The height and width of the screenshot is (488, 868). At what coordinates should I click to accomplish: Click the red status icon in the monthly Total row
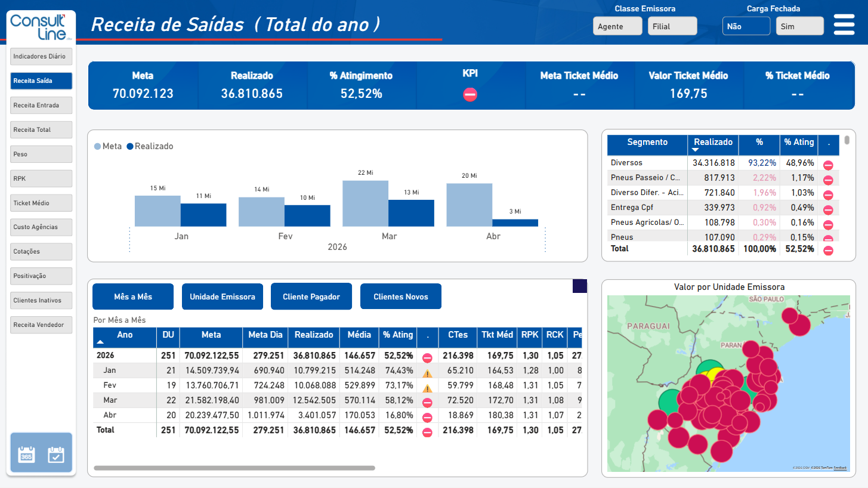click(427, 433)
